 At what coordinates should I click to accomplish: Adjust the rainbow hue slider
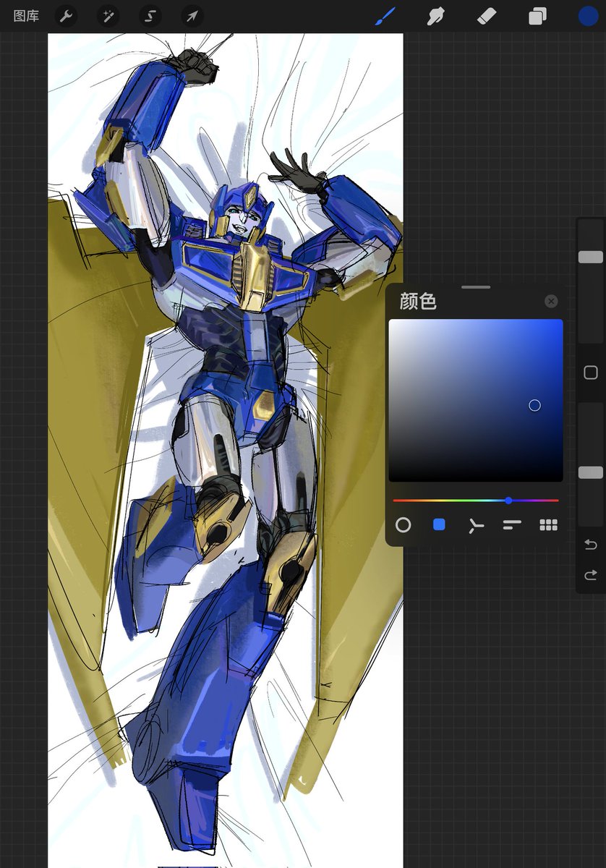pos(476,500)
